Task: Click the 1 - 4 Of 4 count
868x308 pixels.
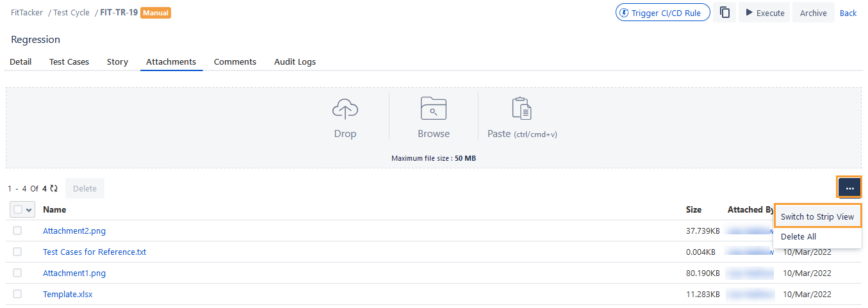Action: pos(28,188)
